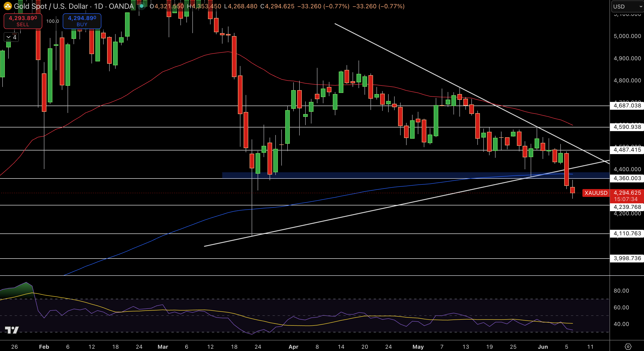The width and height of the screenshot is (644, 351).
Task: Click the Feb date on the time axis
Action: coord(44,347)
